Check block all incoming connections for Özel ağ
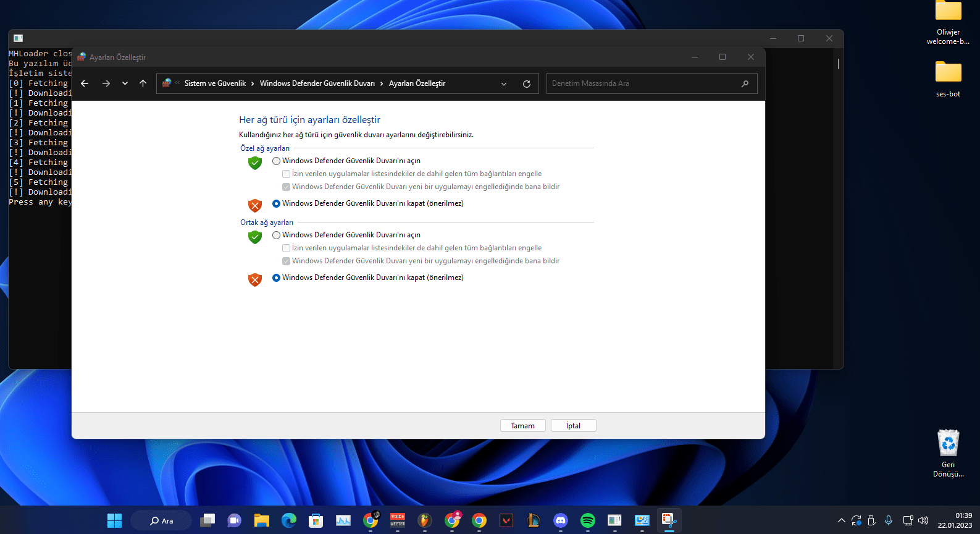The width and height of the screenshot is (980, 534). [x=286, y=174]
